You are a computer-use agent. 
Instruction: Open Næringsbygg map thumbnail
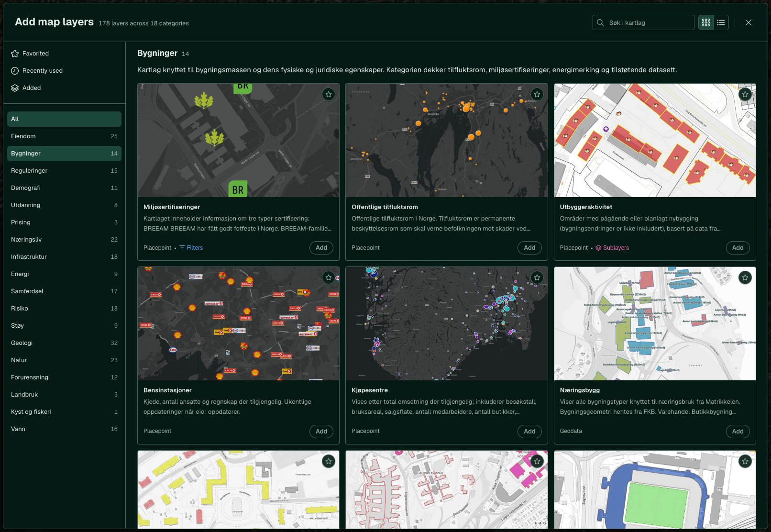tap(655, 324)
